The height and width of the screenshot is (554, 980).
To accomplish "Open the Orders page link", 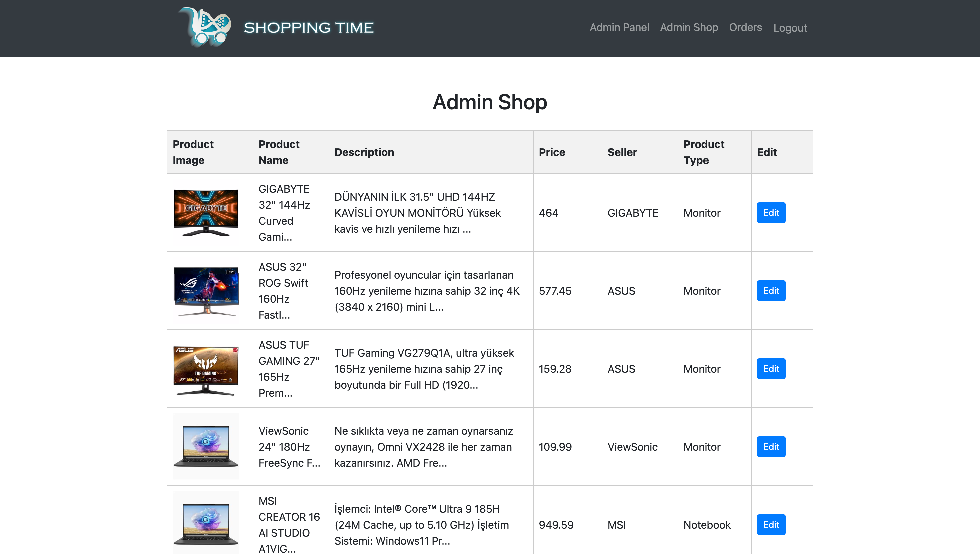I will 745,27.
